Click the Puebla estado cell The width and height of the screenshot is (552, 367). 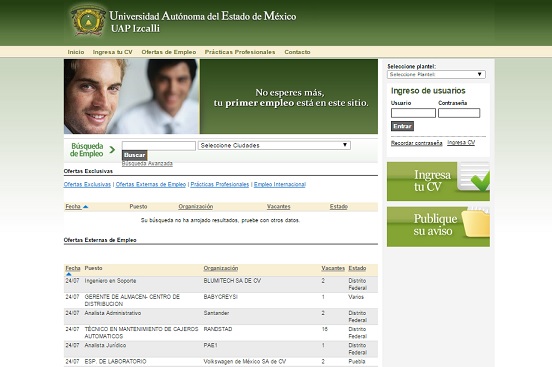[357, 361]
